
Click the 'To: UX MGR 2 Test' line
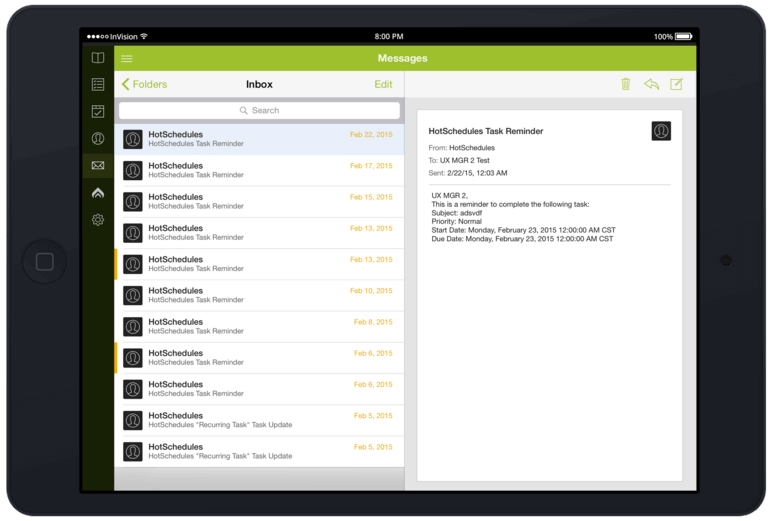(459, 161)
